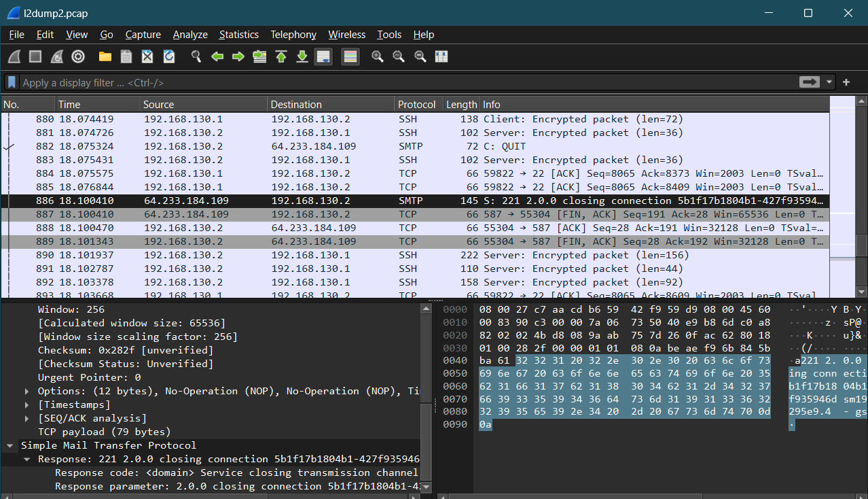Open the capture options gear icon

[78, 57]
